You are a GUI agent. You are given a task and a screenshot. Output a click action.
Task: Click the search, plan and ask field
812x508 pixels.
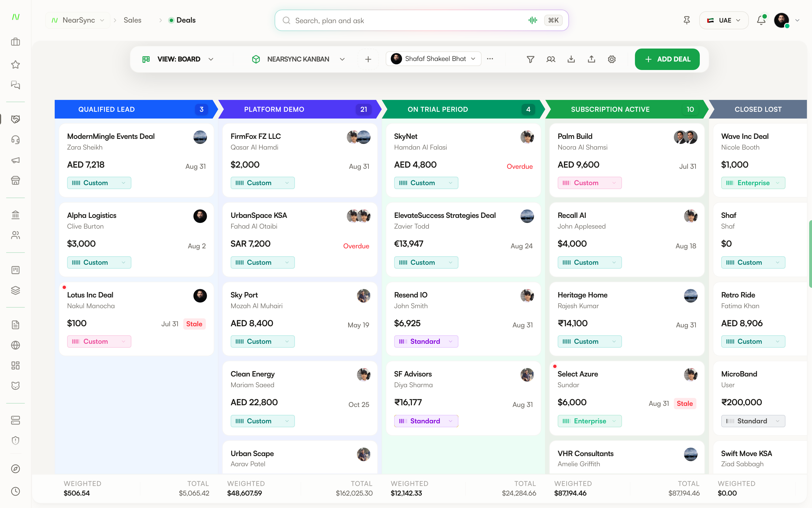(x=422, y=21)
